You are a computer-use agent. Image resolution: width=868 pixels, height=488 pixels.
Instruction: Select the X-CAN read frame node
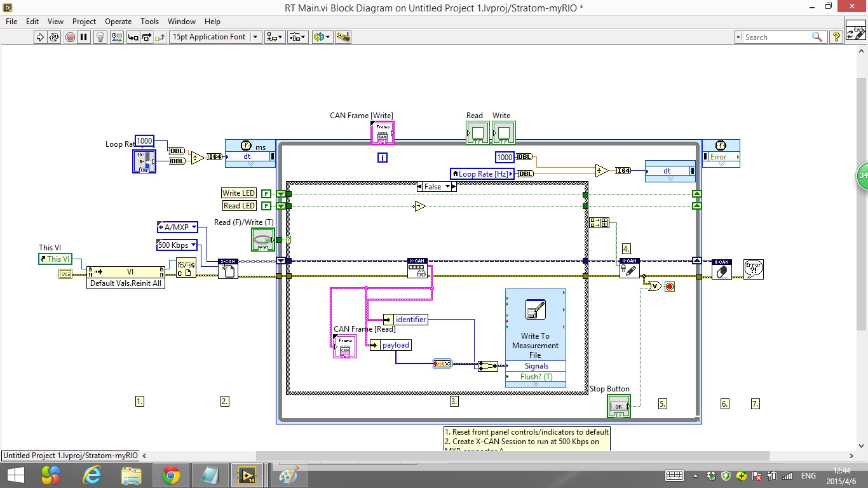point(417,269)
